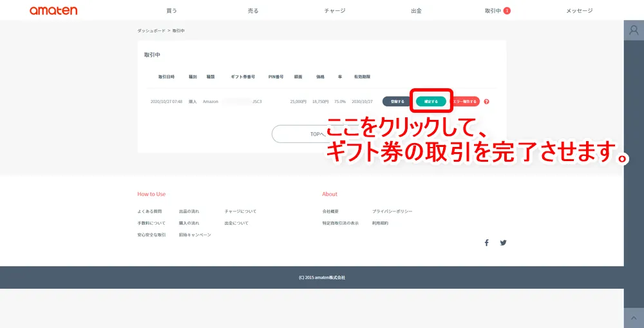Open the Facebook icon in footer
The width and height of the screenshot is (644, 328).
pos(486,242)
